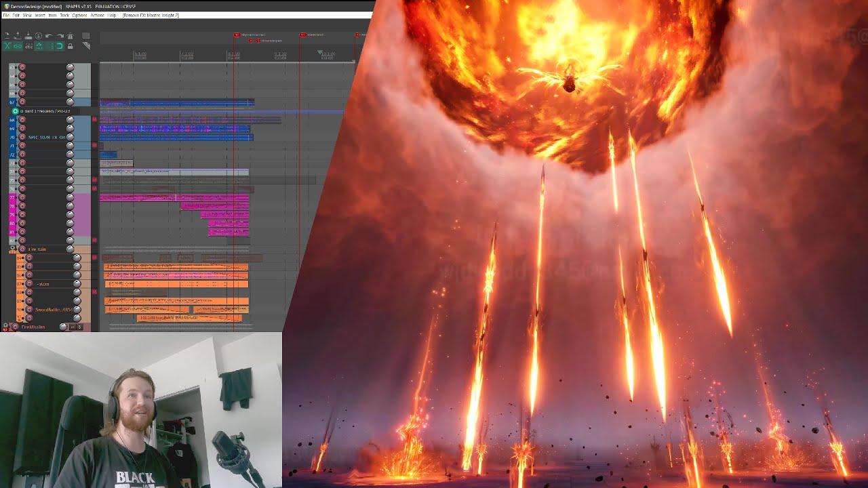
Task: Open the Options menu
Action: pos(79,15)
